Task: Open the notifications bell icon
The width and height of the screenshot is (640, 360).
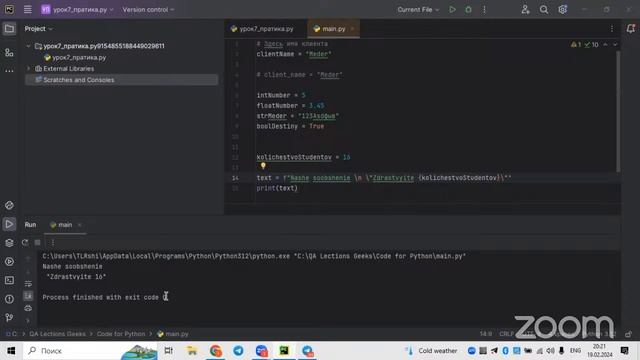Action: [631, 29]
